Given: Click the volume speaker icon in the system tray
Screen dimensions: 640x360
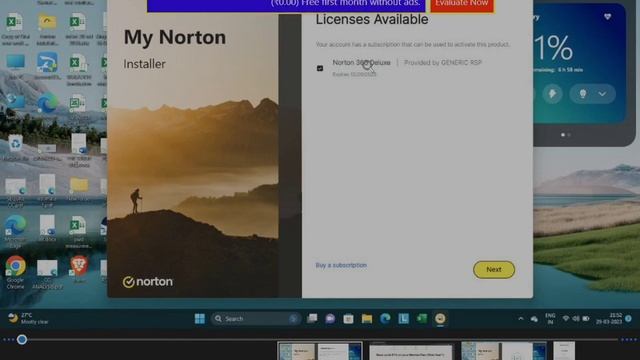Looking at the screenshot, I should (x=576, y=318).
